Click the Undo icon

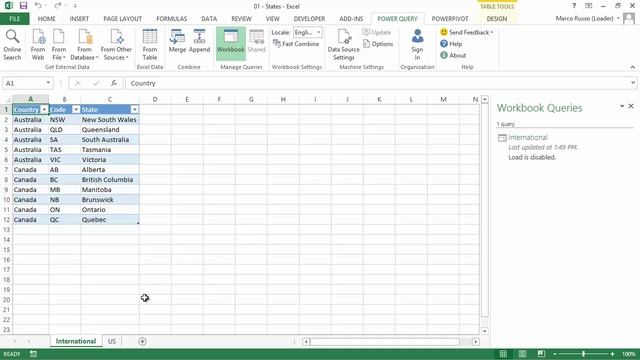pos(38,6)
